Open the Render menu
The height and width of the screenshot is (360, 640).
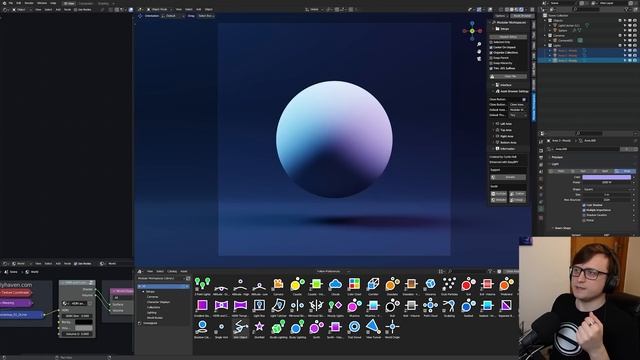pyautogui.click(x=29, y=3)
